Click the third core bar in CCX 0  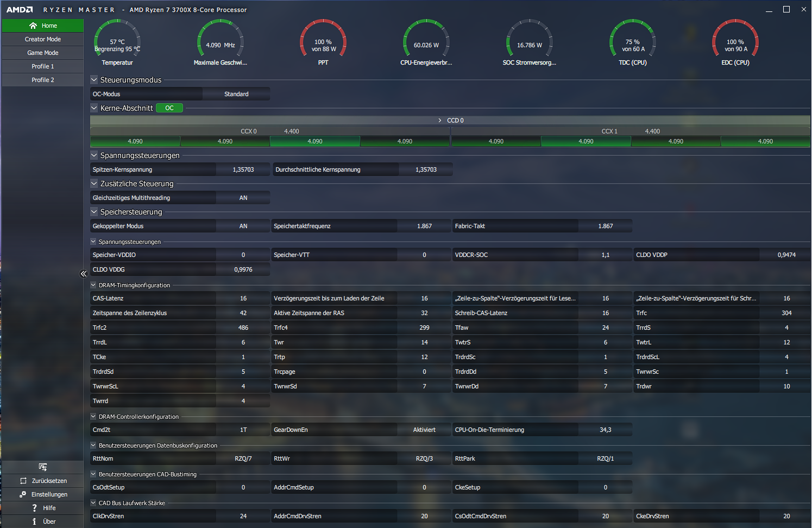click(315, 141)
